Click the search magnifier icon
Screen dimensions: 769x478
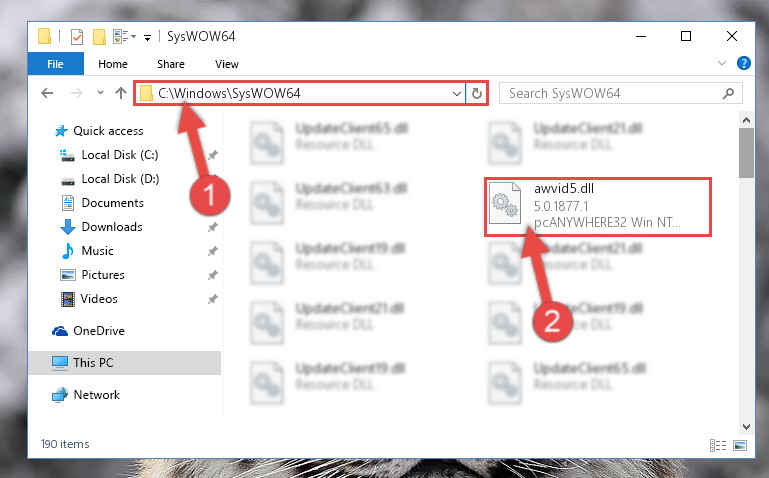(728, 93)
